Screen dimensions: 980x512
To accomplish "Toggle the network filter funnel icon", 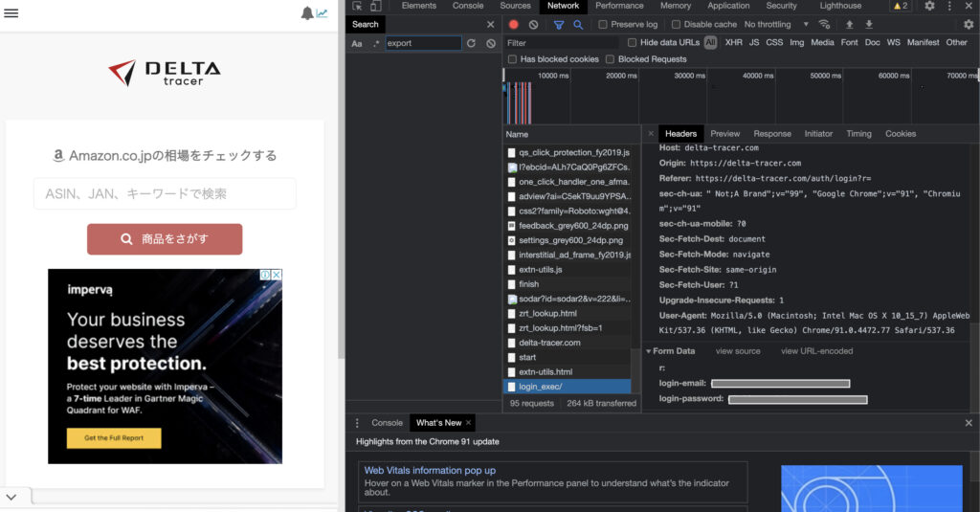I will (x=559, y=24).
